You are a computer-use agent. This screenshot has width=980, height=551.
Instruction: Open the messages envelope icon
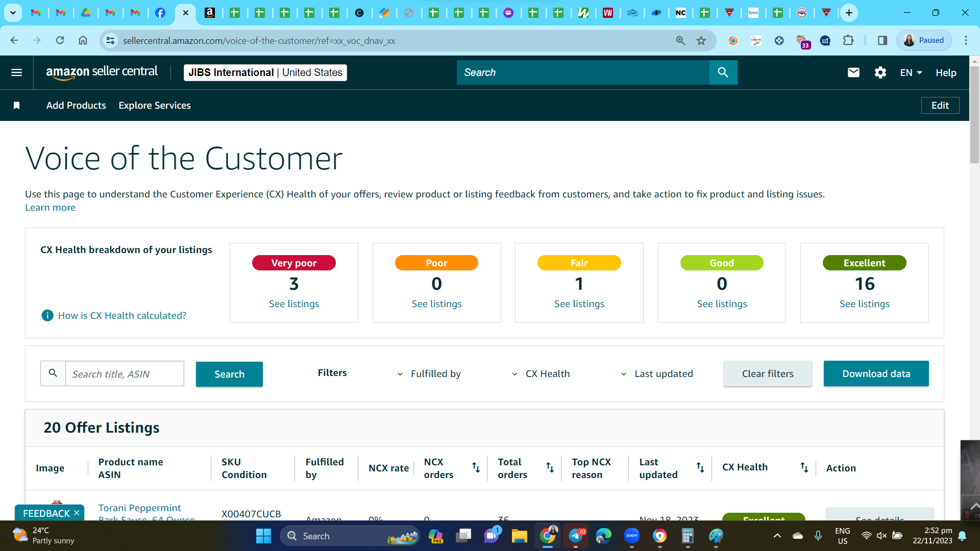point(853,72)
